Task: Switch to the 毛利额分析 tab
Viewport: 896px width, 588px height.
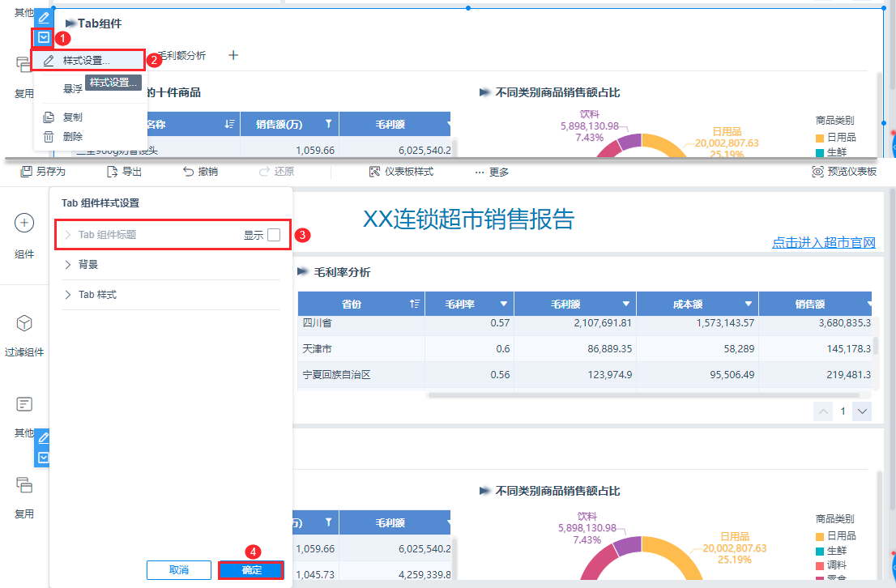Action: tap(181, 55)
